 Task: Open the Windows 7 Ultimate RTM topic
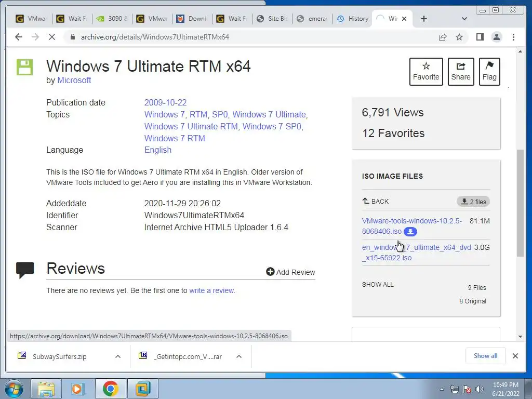191,127
